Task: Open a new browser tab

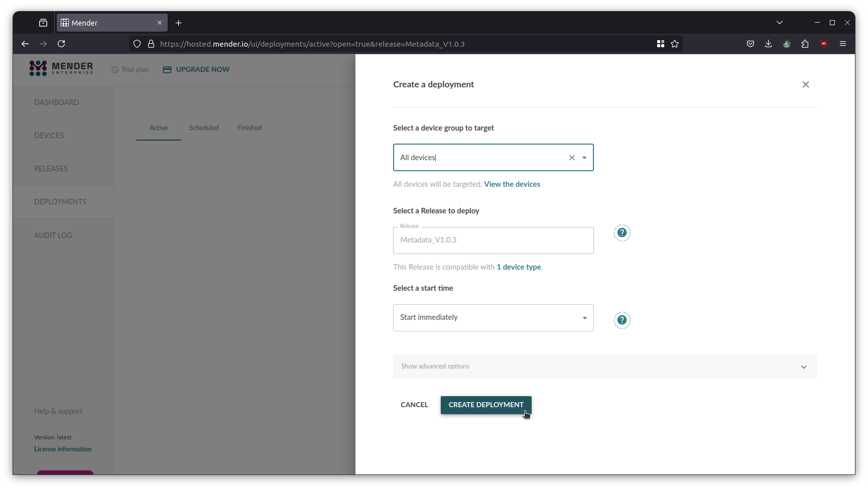Action: (x=179, y=23)
